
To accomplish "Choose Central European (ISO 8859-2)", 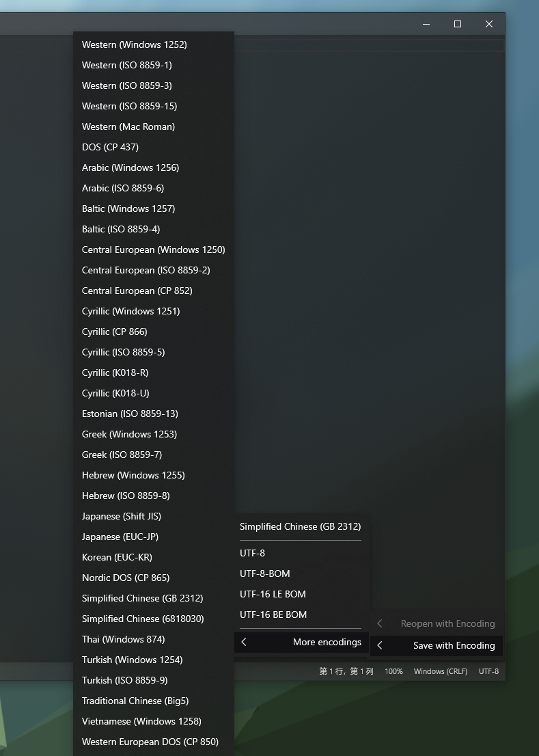I will [x=154, y=270].
